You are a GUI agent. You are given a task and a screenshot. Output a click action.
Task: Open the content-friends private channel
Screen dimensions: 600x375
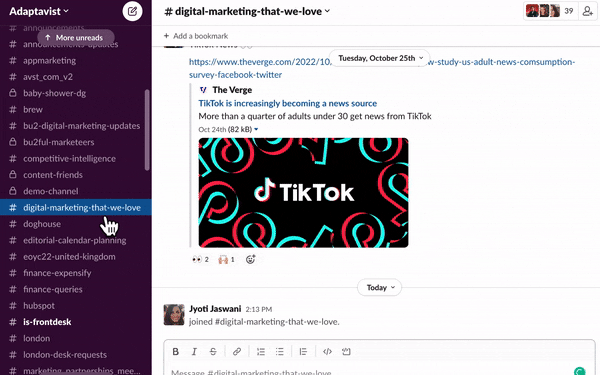76,175
